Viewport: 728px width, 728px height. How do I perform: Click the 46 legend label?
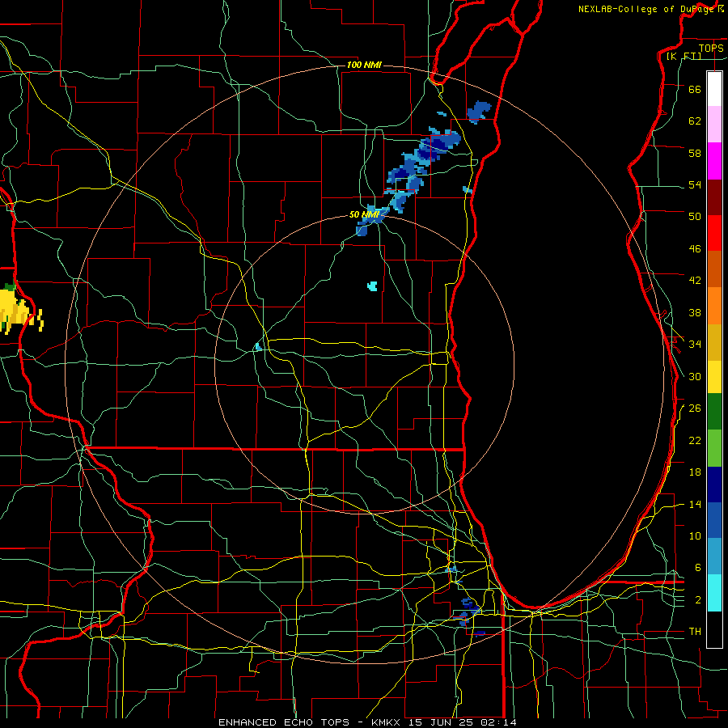click(695, 249)
